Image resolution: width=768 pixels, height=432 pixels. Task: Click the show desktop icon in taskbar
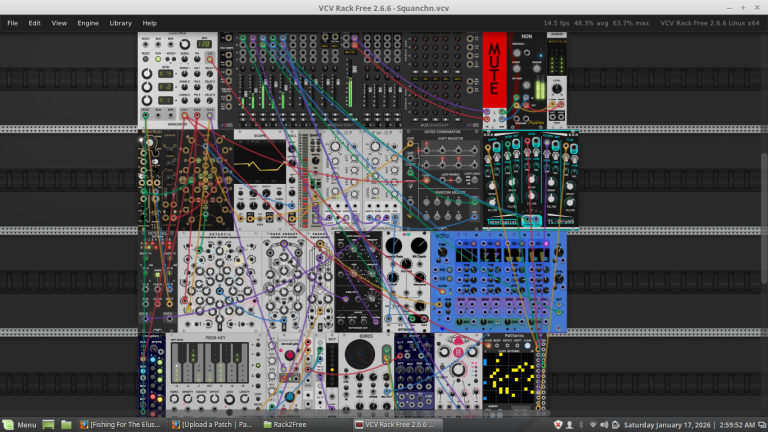[48, 425]
